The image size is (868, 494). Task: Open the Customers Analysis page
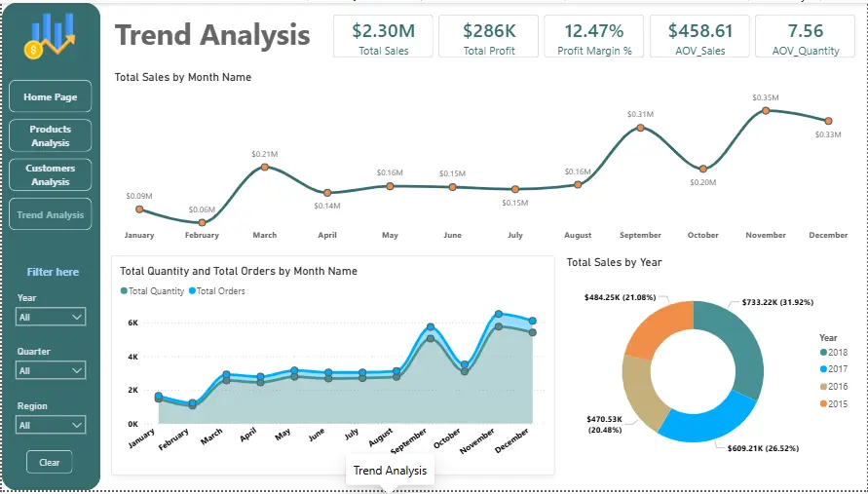pyautogui.click(x=51, y=174)
